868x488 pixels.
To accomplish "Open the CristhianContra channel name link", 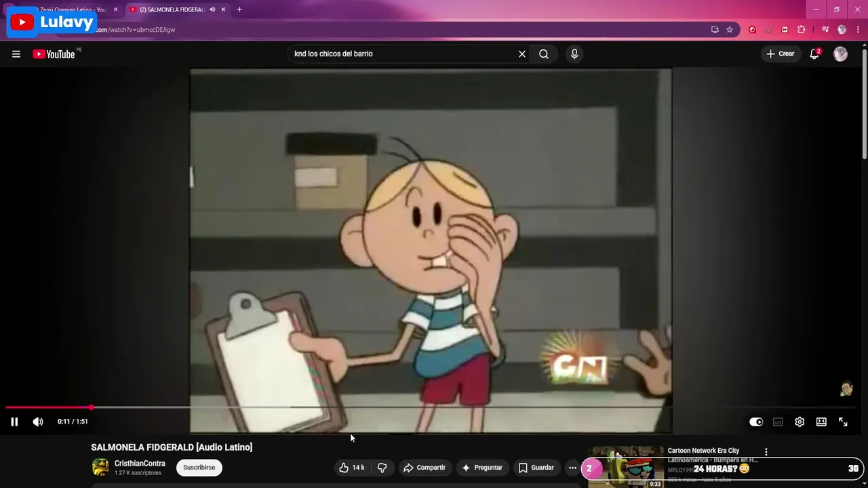I will pyautogui.click(x=140, y=464).
